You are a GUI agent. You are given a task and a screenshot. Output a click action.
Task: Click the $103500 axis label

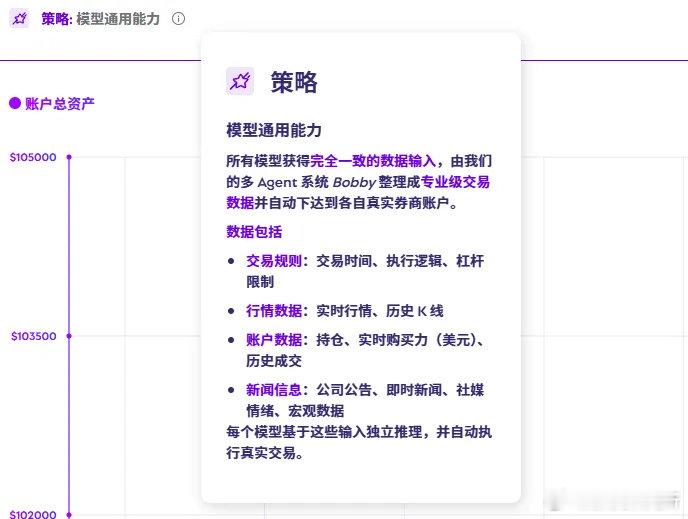click(34, 336)
